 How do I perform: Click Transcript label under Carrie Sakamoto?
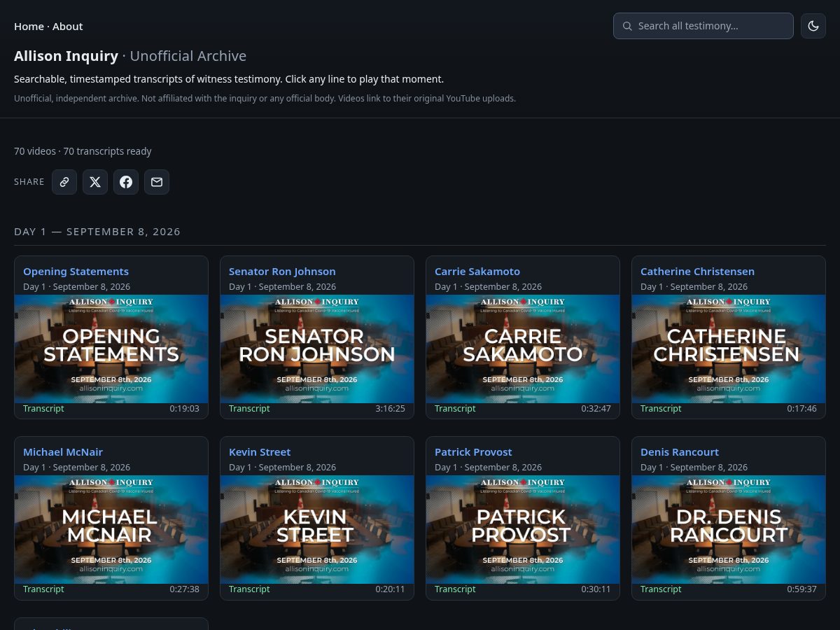click(455, 409)
